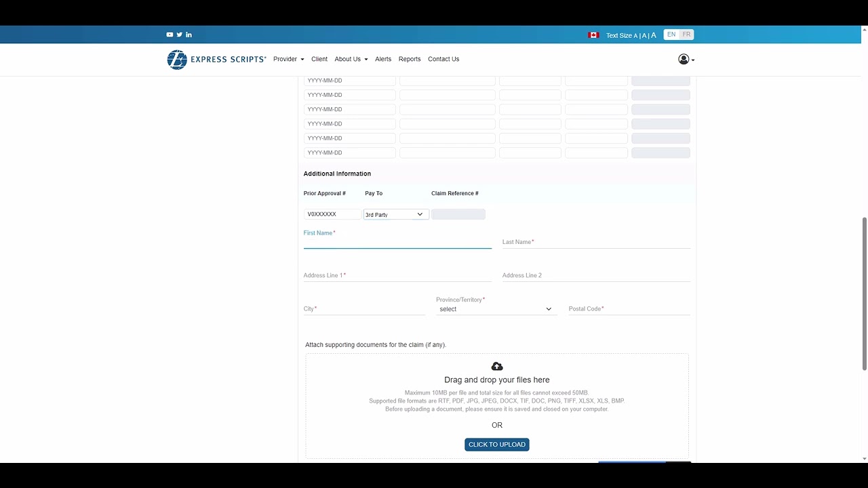The image size is (868, 488).
Task: Go to the Reports page
Action: tap(410, 60)
